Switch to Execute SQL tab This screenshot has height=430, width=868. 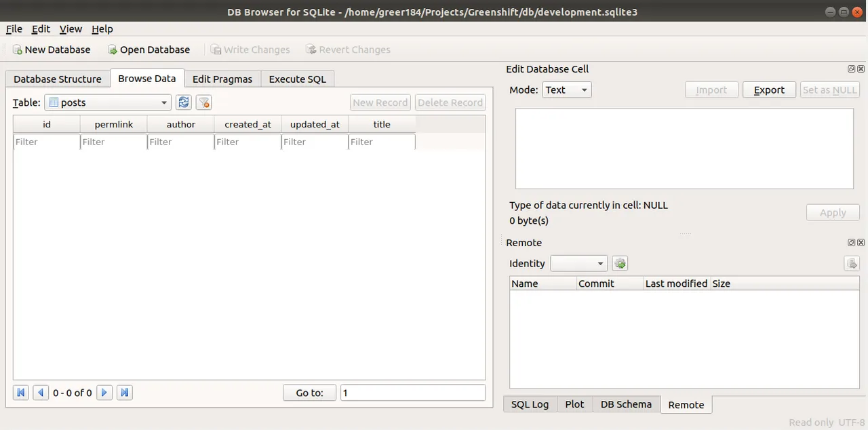coord(298,79)
